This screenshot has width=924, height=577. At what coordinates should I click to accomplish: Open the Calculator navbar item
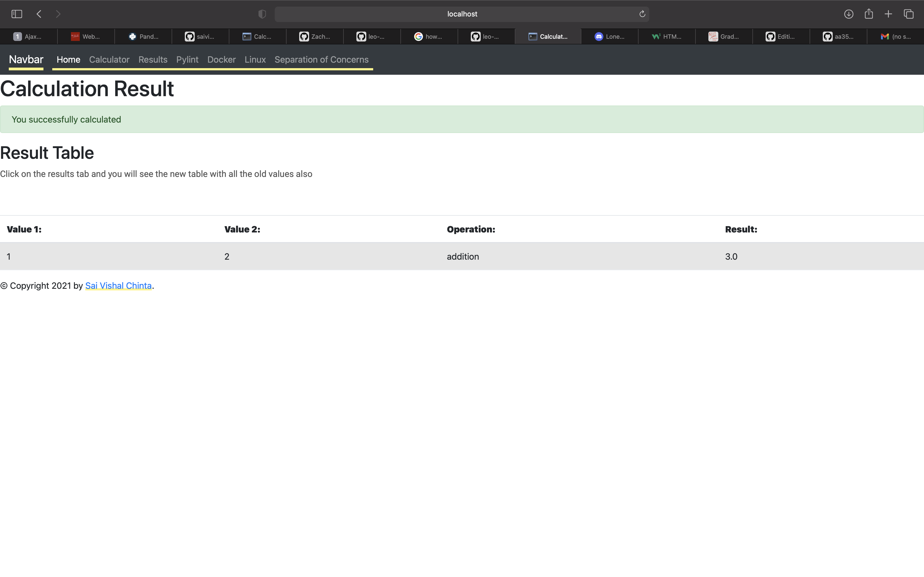click(x=109, y=60)
